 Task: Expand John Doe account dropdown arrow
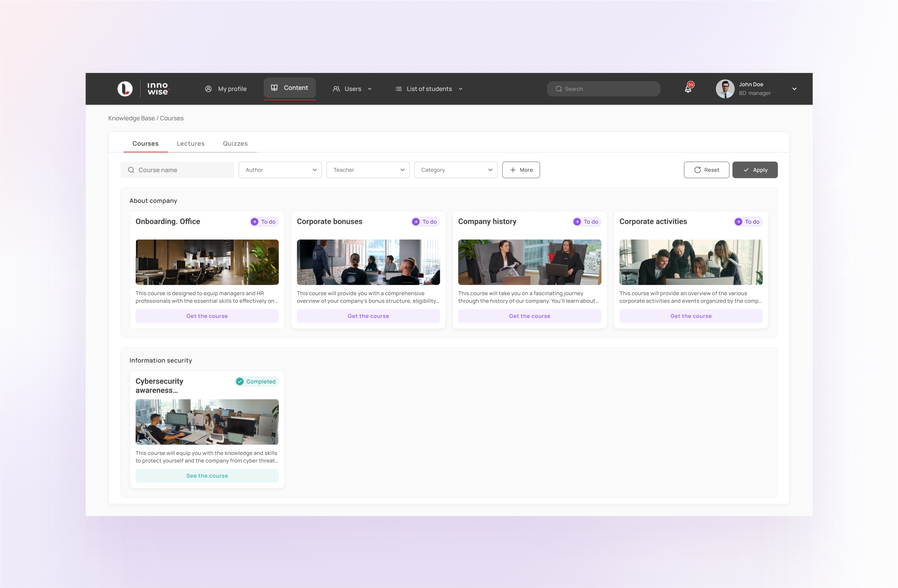pos(794,89)
